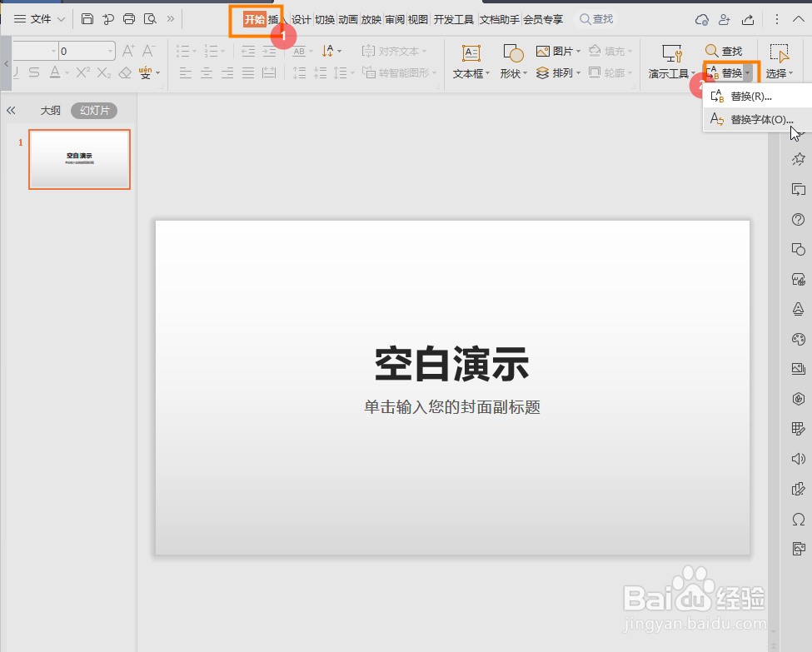Insert a 文本框 text box
This screenshot has height=652, width=812.
[471, 62]
